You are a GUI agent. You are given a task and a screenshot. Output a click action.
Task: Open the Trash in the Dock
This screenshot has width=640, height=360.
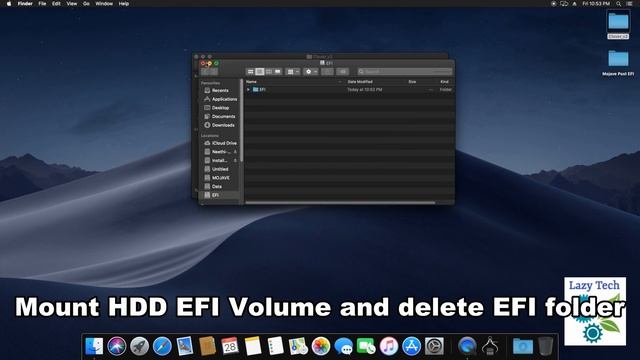pyautogui.click(x=545, y=346)
